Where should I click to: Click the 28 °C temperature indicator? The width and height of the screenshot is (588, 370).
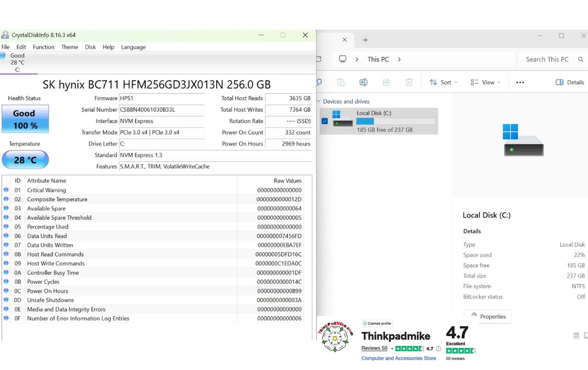[x=25, y=160]
